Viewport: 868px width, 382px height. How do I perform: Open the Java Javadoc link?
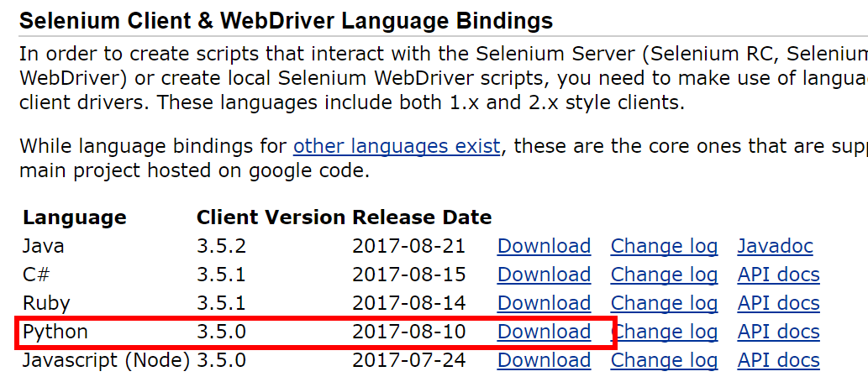[x=775, y=246]
